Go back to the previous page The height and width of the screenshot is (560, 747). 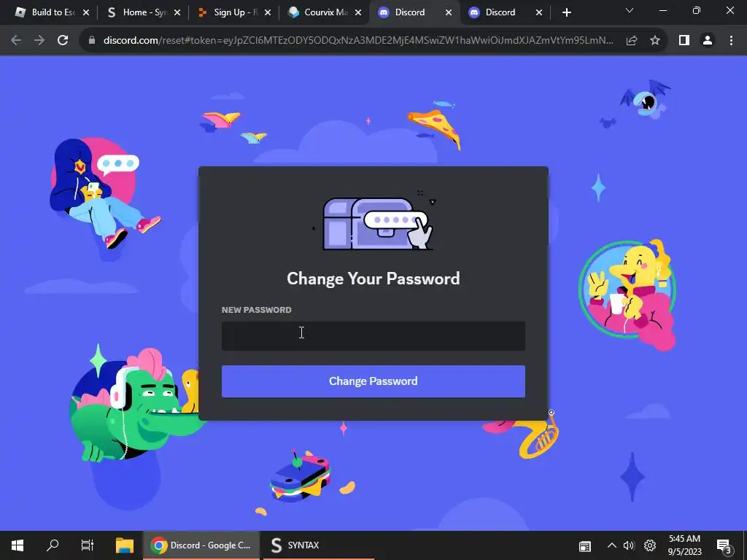[x=16, y=41]
